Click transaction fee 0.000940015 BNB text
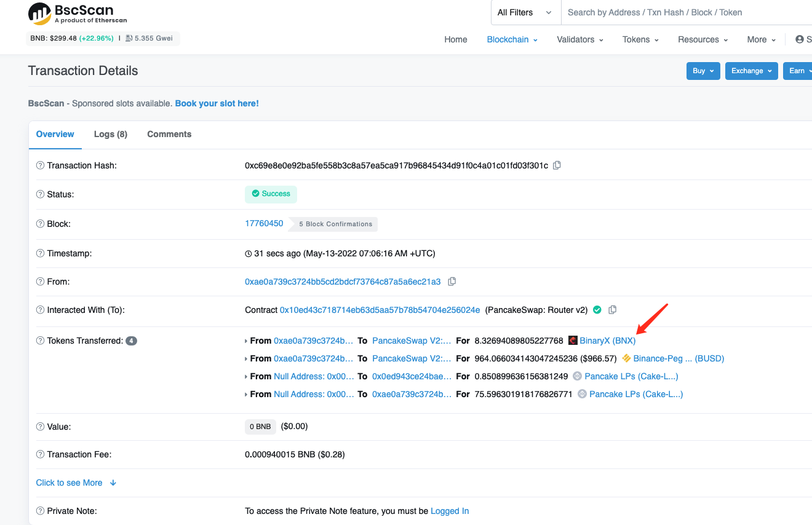The height and width of the screenshot is (525, 812). click(x=280, y=454)
